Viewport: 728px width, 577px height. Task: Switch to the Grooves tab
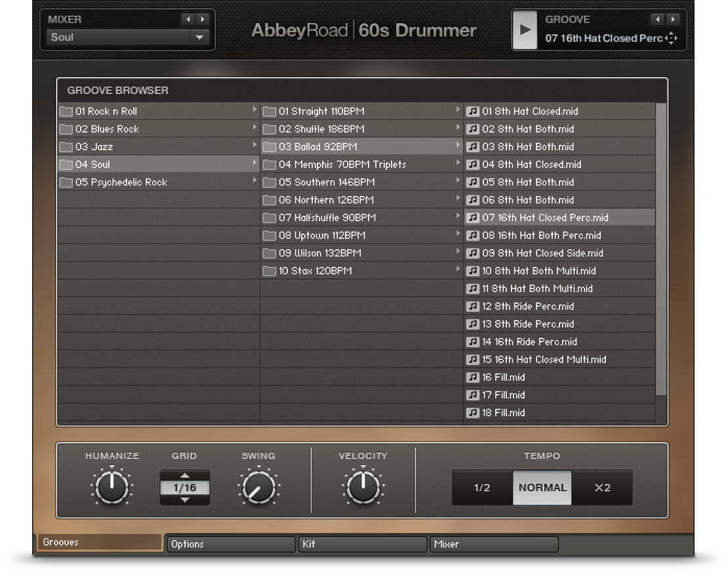point(99,542)
